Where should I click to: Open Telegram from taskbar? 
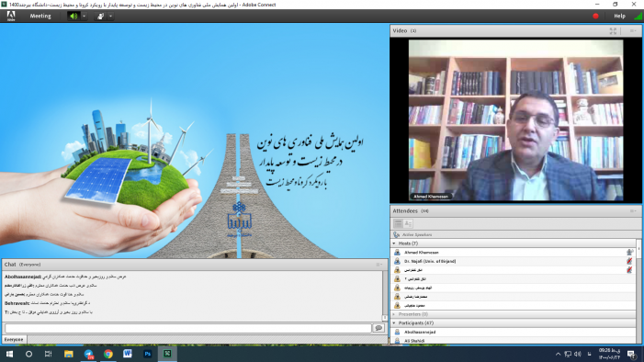click(88, 354)
